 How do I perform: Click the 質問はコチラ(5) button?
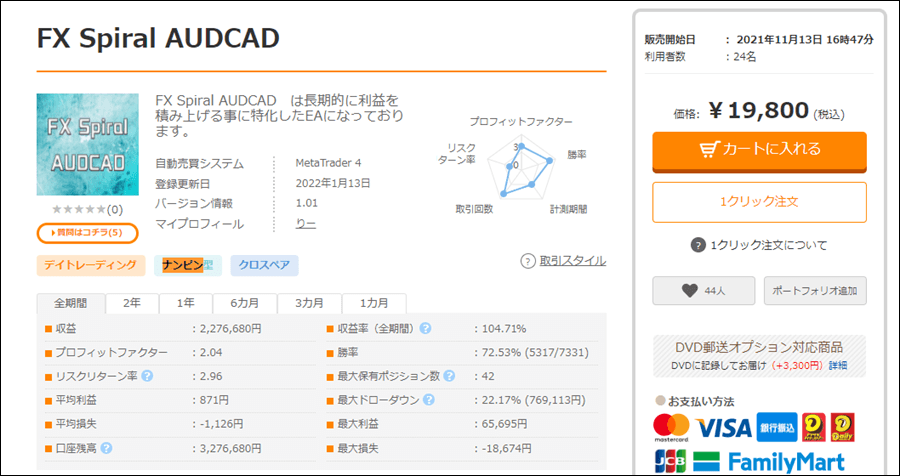[87, 233]
